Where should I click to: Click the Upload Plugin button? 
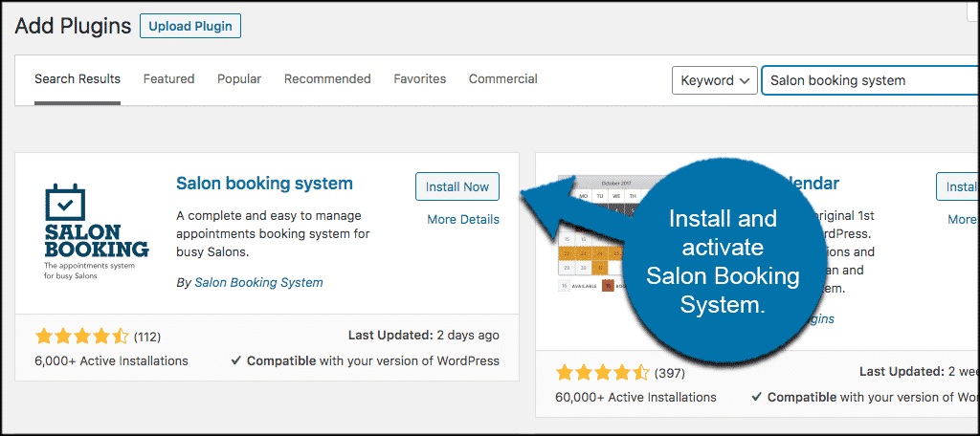tap(190, 26)
